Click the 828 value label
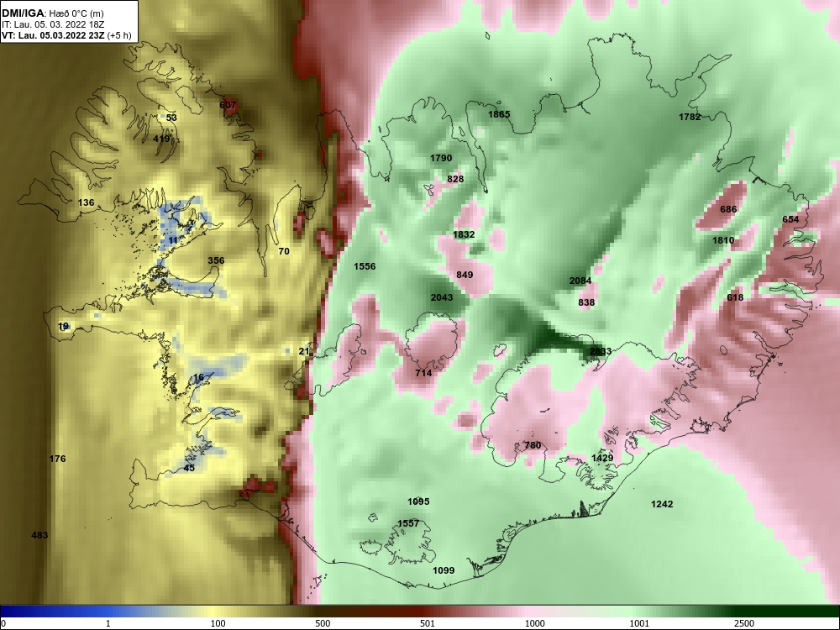The height and width of the screenshot is (630, 840). (455, 180)
